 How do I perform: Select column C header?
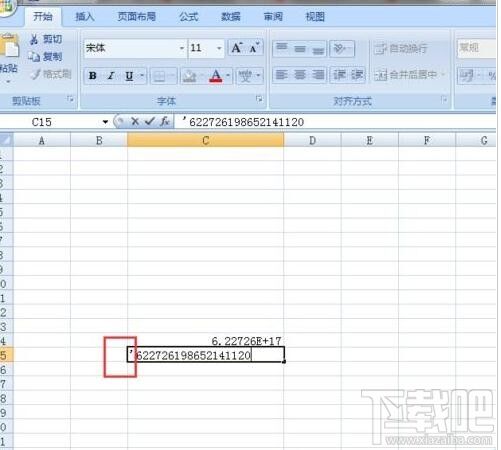point(206,141)
